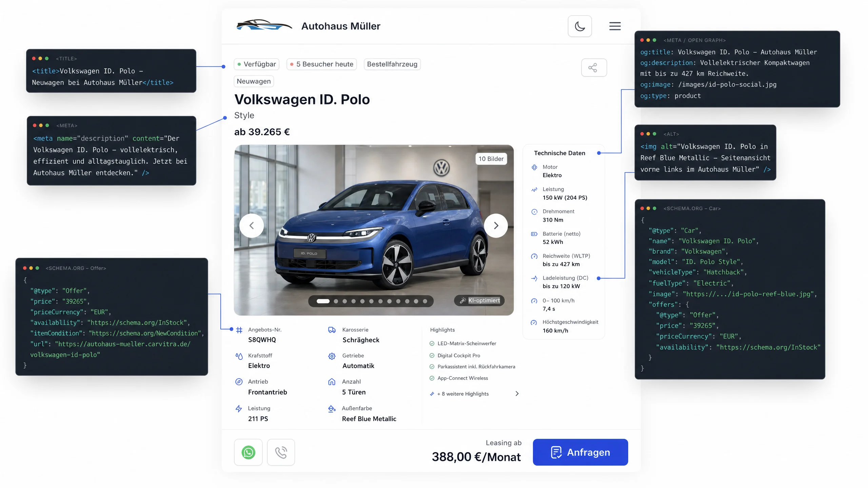The image size is (868, 488).
Task: Click the Autohaus Müller brand name
Action: pos(341,26)
